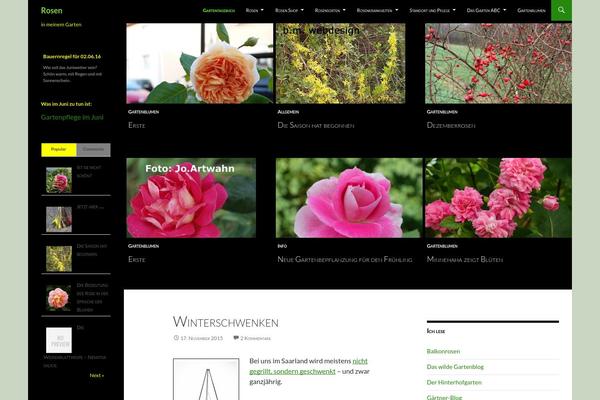
Task: Click the Rosen site title
Action: click(x=52, y=11)
